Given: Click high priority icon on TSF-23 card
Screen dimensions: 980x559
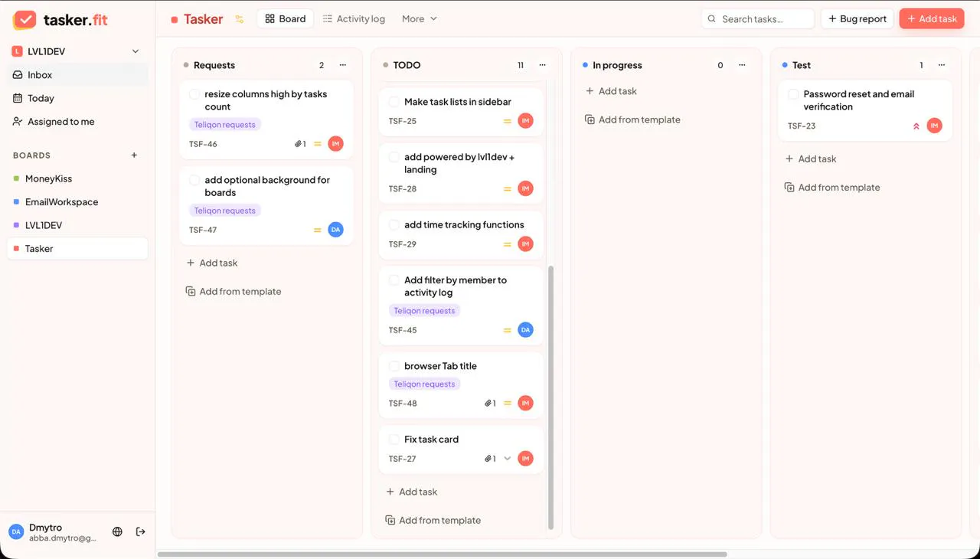Looking at the screenshot, I should coord(916,126).
